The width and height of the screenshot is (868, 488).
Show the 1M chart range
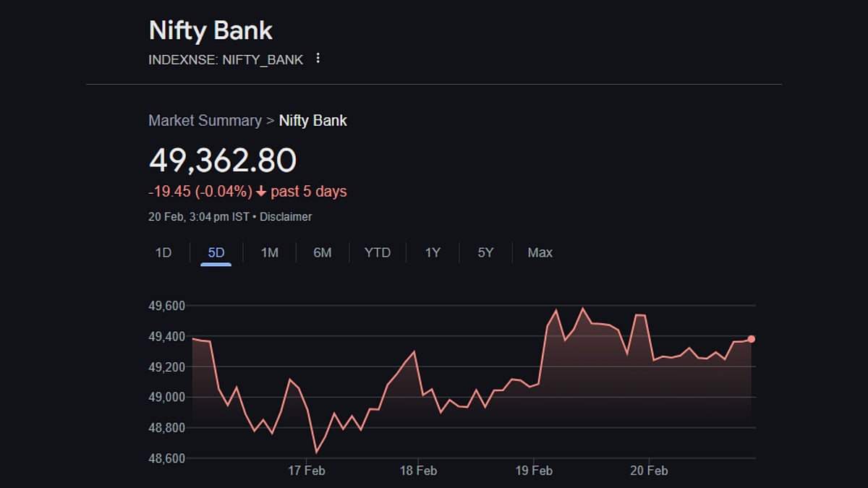tap(269, 252)
